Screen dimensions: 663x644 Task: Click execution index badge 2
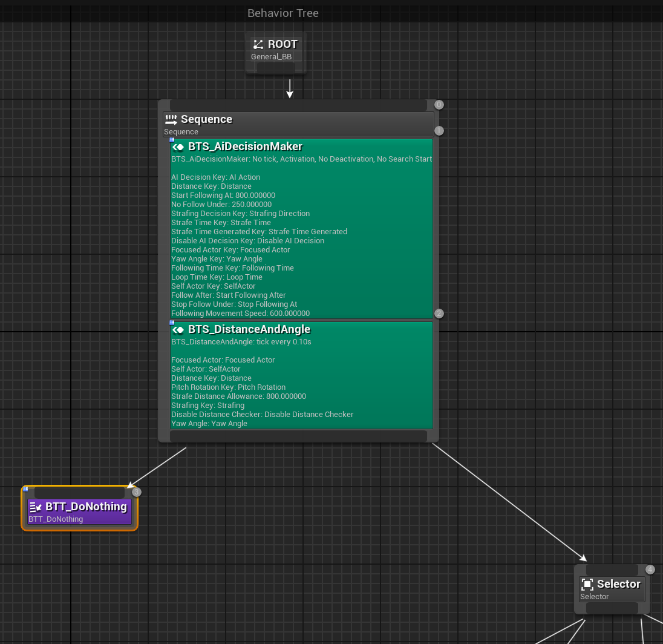coord(439,314)
